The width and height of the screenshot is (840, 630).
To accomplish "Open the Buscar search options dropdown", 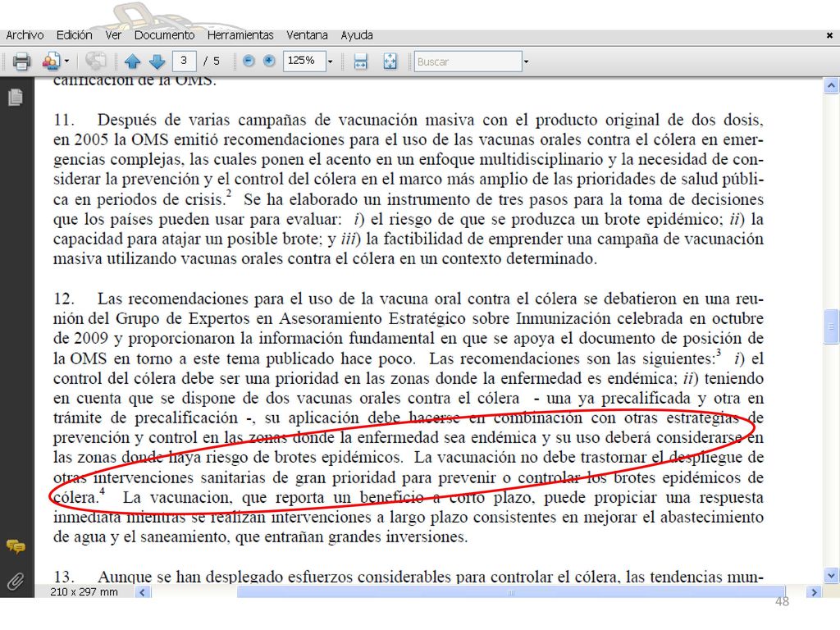I will (x=526, y=62).
